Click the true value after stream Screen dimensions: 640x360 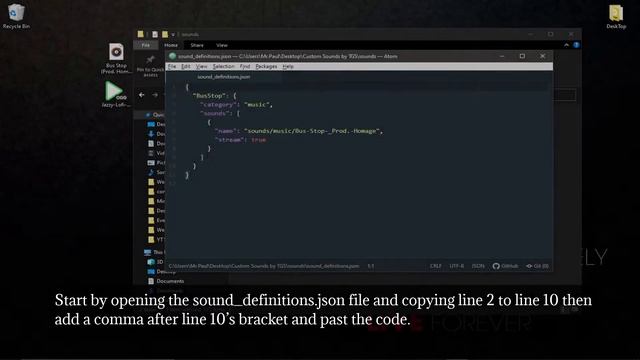pos(258,140)
